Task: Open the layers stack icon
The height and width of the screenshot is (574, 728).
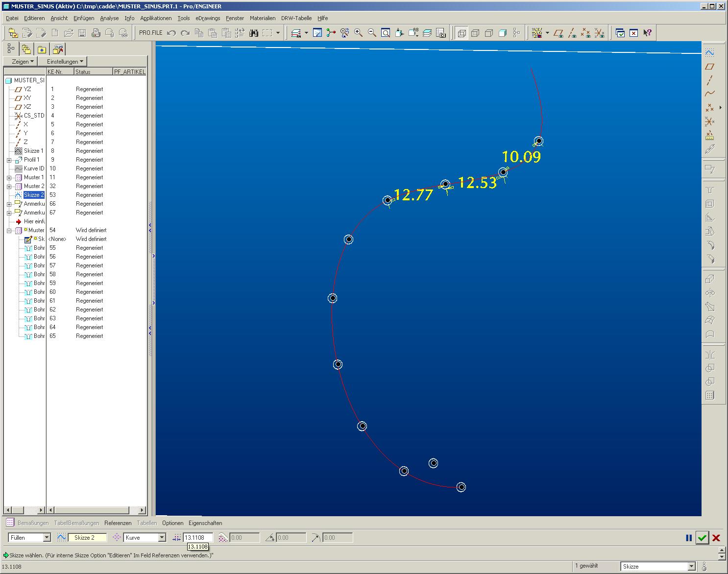Action: tap(427, 33)
